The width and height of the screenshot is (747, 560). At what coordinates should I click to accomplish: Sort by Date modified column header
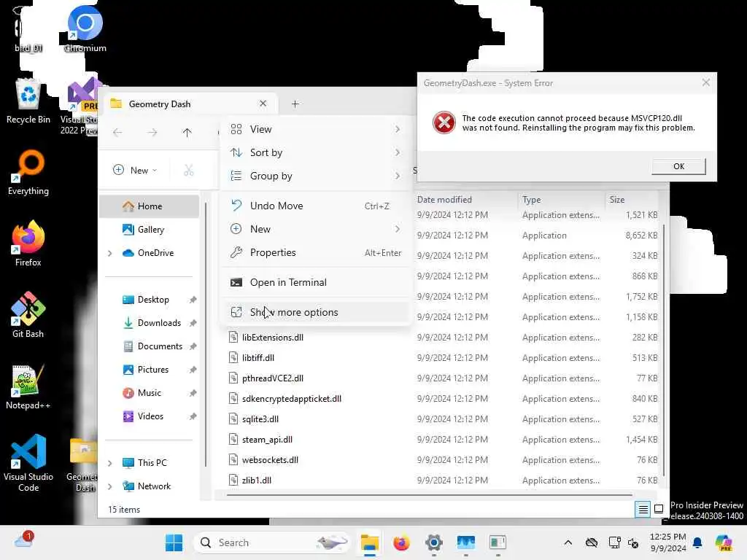coord(465,200)
